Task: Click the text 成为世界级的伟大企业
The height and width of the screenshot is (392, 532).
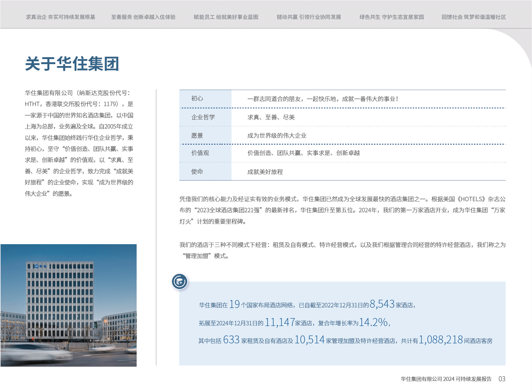Action: pos(277,136)
